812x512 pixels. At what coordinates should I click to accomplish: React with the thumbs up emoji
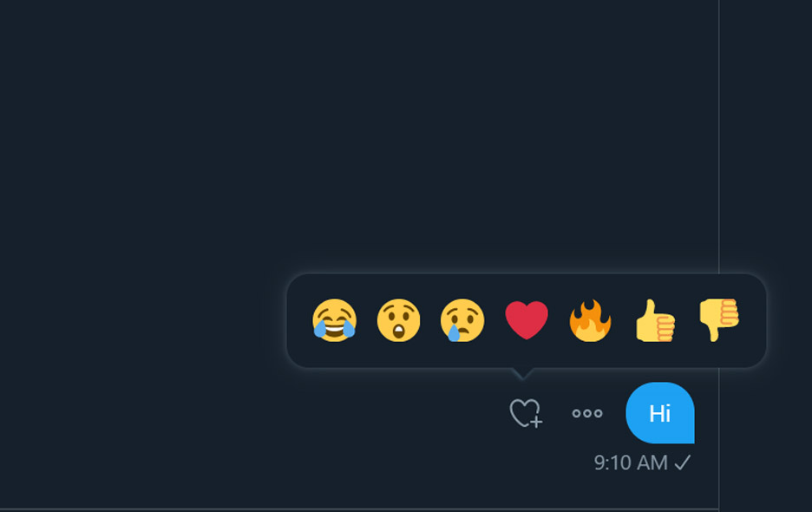click(x=654, y=321)
